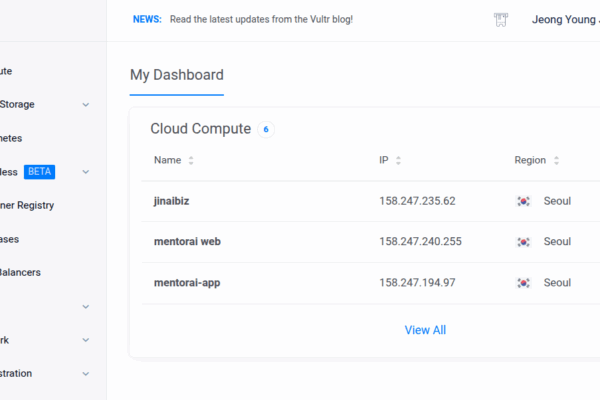Open Load Balancers in sidebar
The height and width of the screenshot is (400, 600).
click(20, 273)
